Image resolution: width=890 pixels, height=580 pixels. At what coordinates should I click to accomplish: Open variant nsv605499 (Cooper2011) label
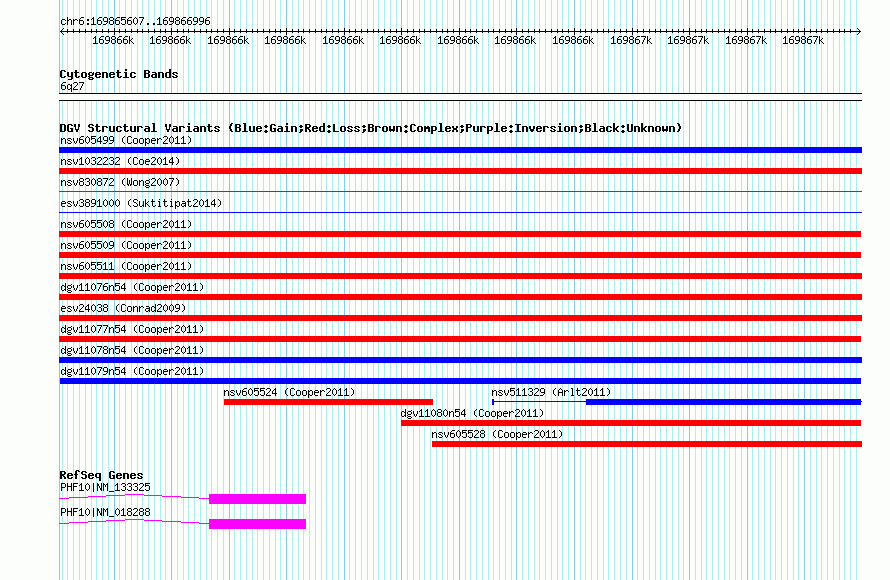126,140
